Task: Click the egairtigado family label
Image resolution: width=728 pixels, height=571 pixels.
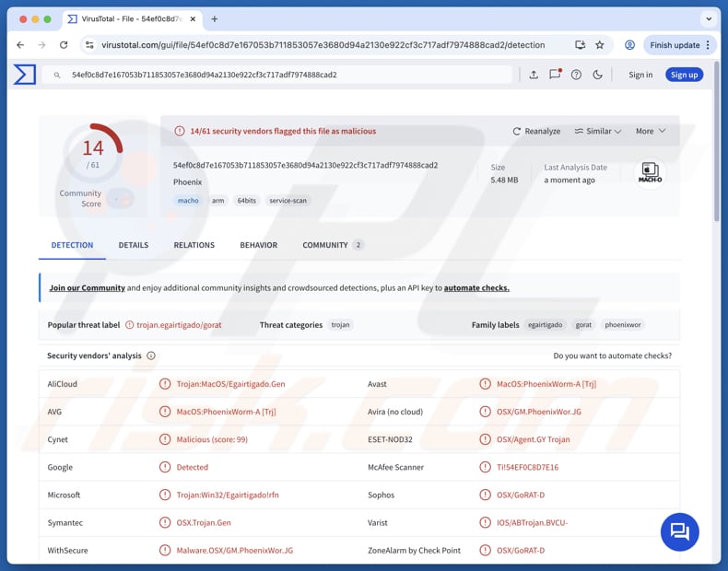Action: tap(545, 325)
